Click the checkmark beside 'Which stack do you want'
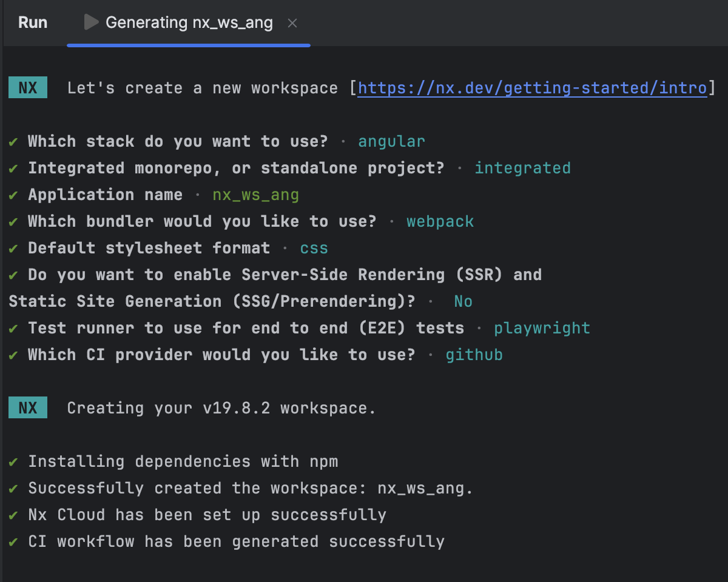Viewport: 728px width, 582px height. click(x=13, y=141)
